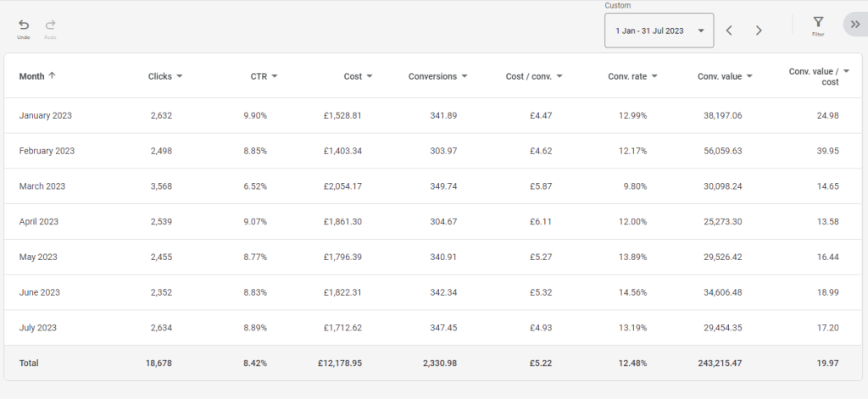Go to previous date period arrow
Screen dimensions: 868x399
[x=729, y=30]
